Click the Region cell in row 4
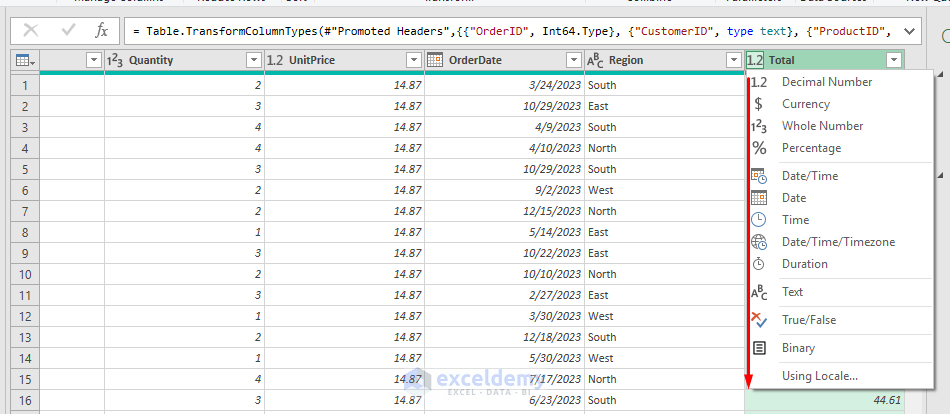The height and width of the screenshot is (414, 950). click(665, 148)
